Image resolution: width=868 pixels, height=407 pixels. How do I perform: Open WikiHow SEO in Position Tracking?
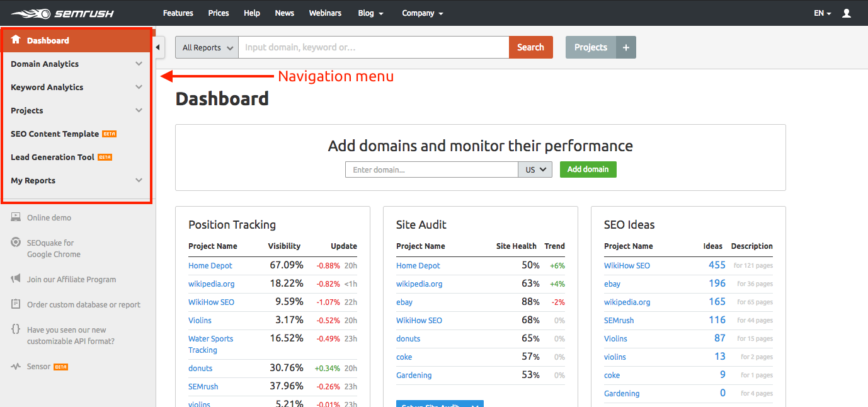[211, 302]
